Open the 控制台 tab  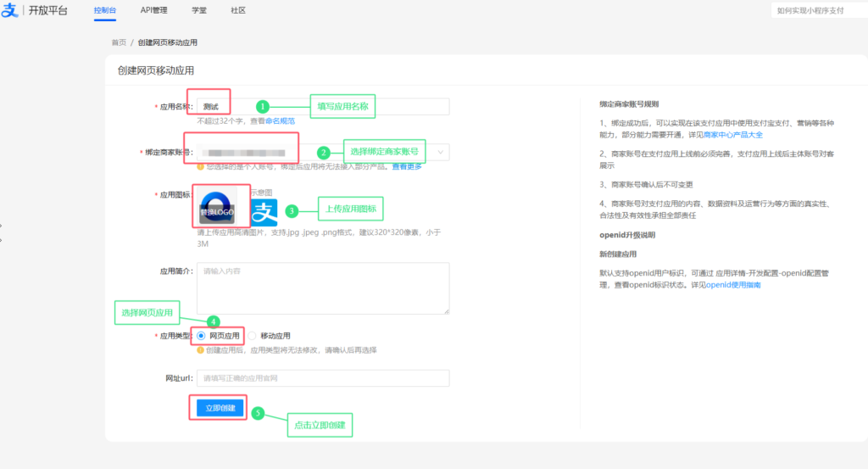coord(104,10)
